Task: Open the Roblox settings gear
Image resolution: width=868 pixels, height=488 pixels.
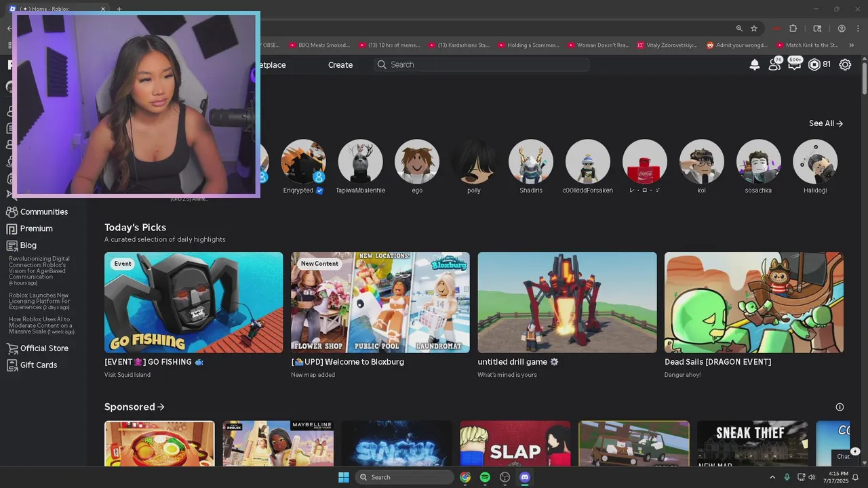Action: pos(845,64)
